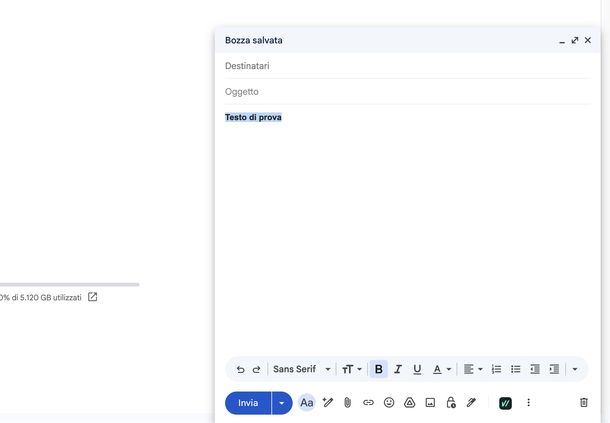Open the text alignment dropdown
The width and height of the screenshot is (610, 423).
[473, 369]
